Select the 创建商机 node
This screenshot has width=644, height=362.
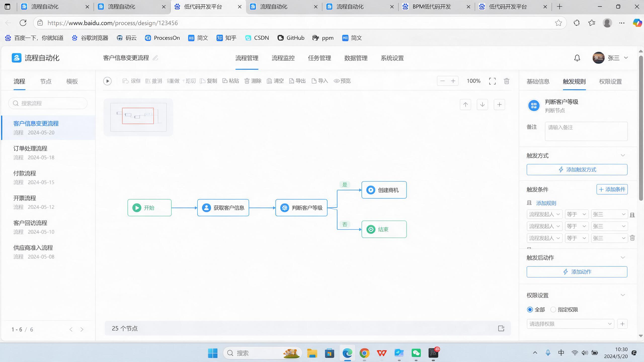(384, 190)
